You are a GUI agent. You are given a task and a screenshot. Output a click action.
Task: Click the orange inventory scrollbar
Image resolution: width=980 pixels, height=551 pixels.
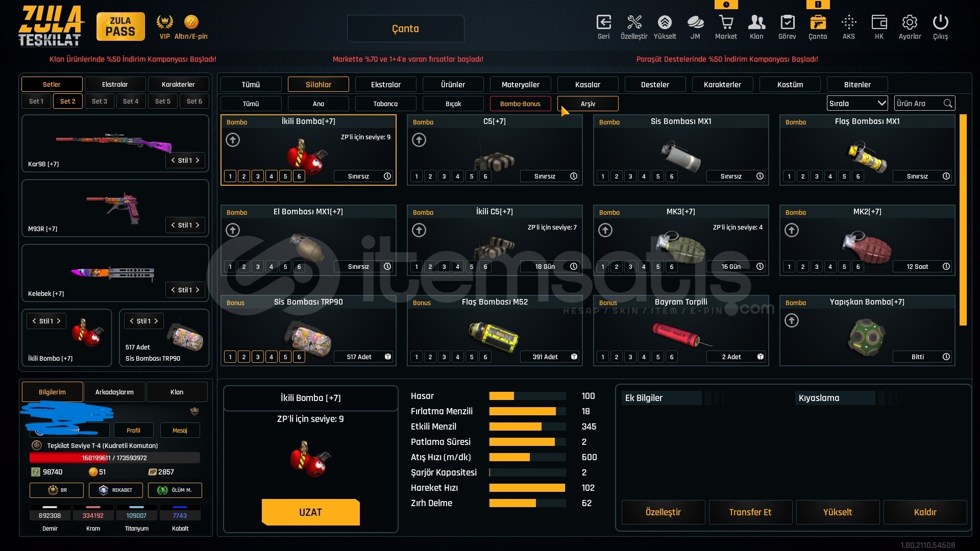pyautogui.click(x=963, y=219)
